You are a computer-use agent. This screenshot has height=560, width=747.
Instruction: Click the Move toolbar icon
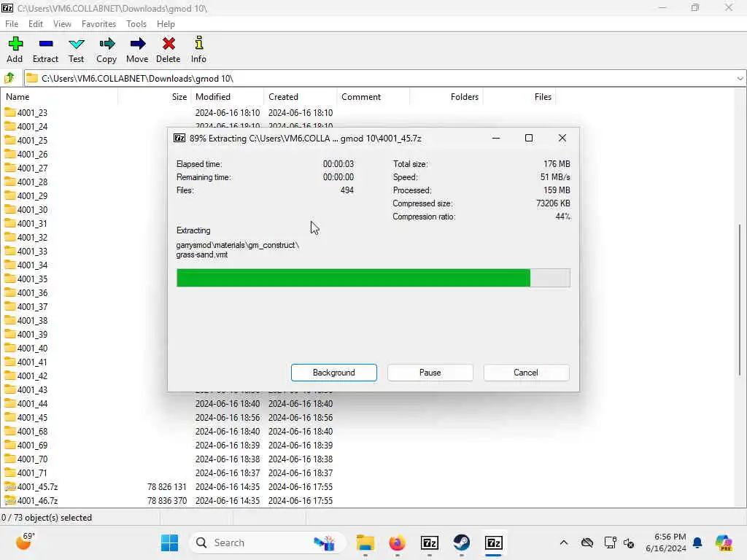pyautogui.click(x=137, y=44)
